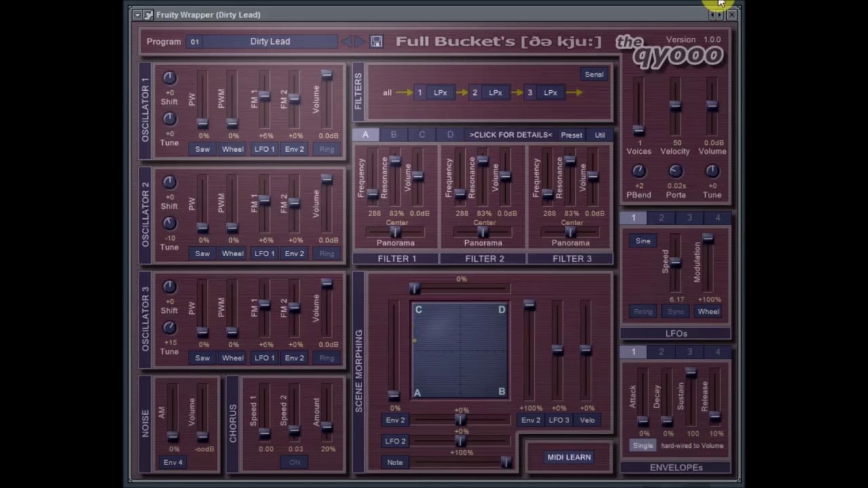Open Oscillator 2 Env 2 FM source selector
This screenshot has width=868, height=488.
(x=294, y=253)
